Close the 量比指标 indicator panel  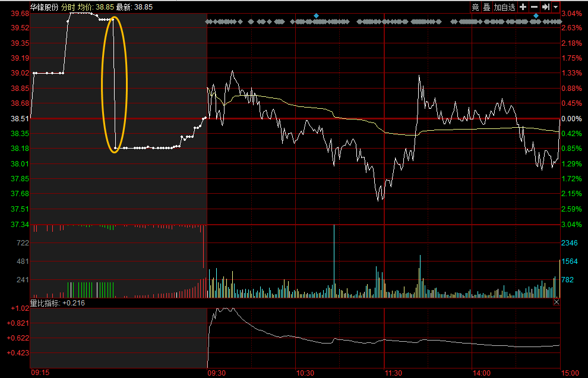(x=557, y=303)
